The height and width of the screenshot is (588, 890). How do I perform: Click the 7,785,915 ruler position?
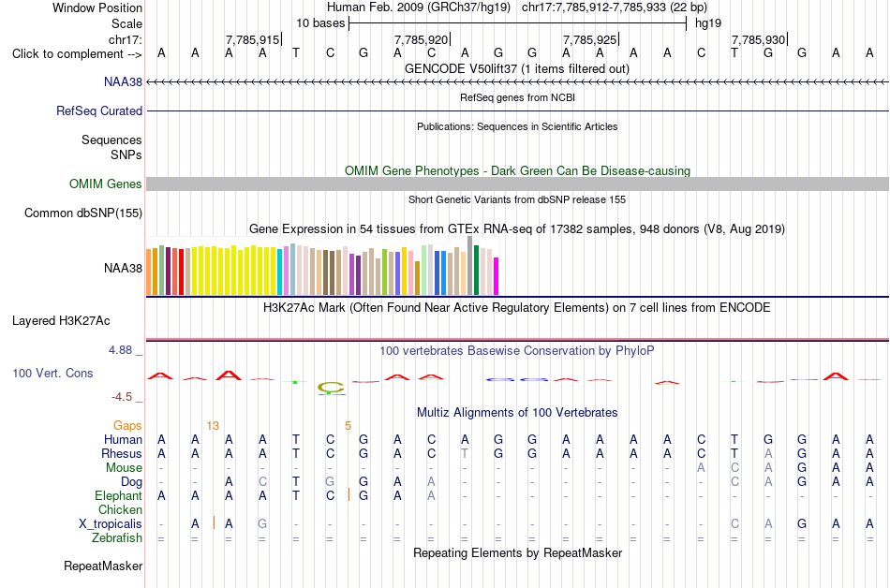coord(253,39)
